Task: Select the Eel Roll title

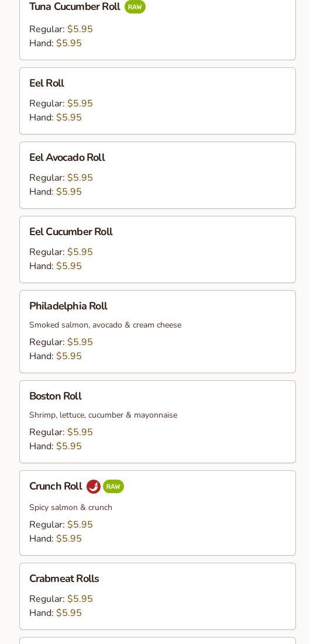Action: [47, 84]
